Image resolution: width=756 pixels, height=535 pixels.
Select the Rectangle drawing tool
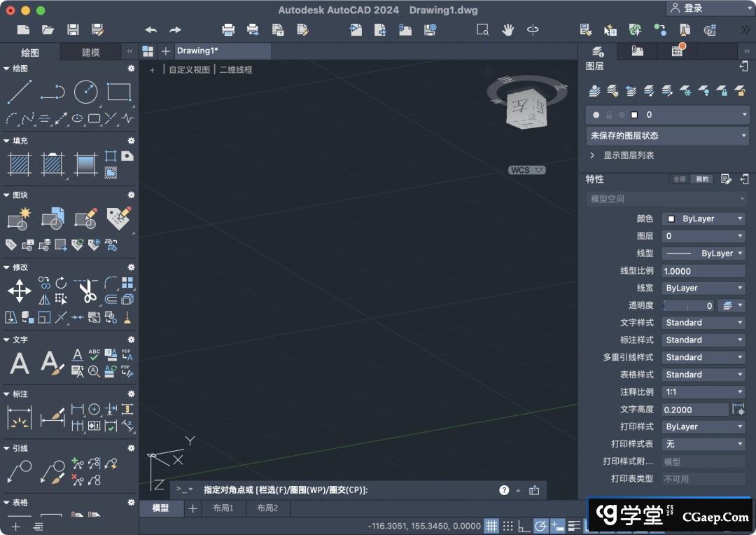(x=119, y=92)
